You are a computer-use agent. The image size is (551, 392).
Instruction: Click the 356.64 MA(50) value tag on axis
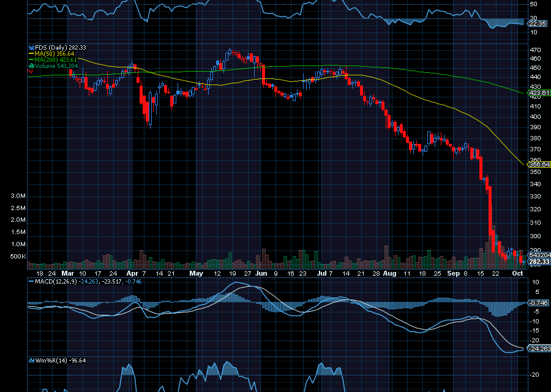click(x=538, y=164)
